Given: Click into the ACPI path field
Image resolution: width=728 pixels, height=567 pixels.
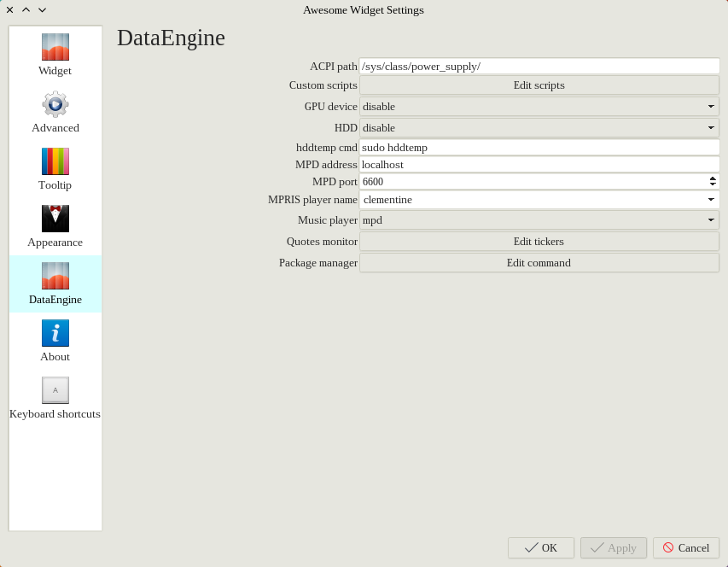Looking at the screenshot, I should click(539, 67).
